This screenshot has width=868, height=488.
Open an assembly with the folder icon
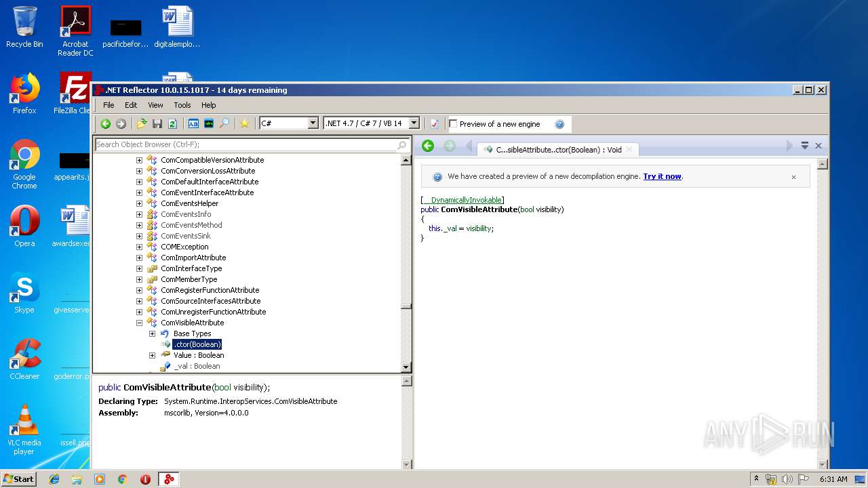point(142,123)
